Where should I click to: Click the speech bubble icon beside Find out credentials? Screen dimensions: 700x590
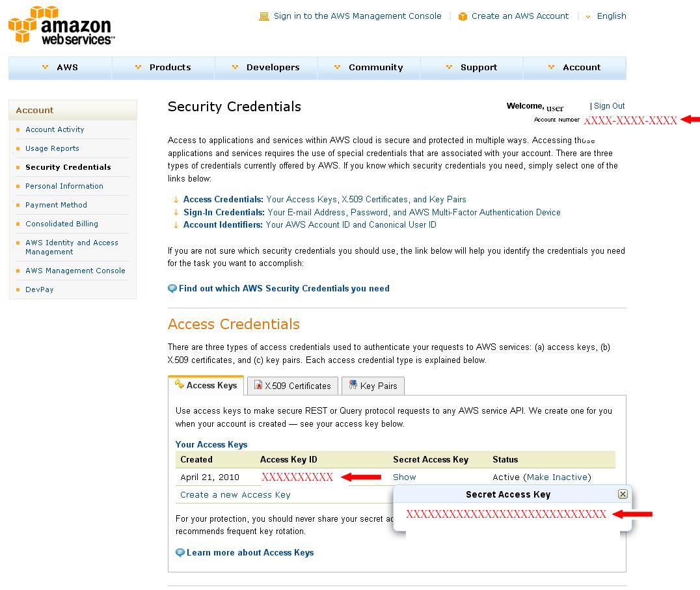(x=172, y=288)
